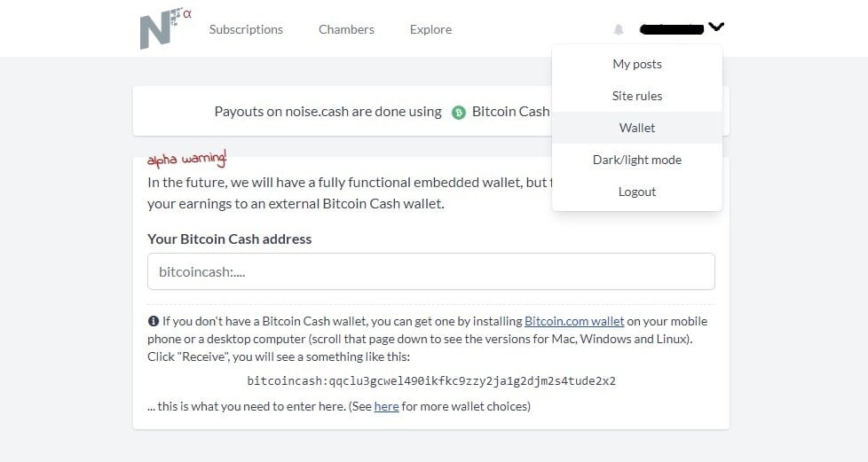This screenshot has width=868, height=462.
Task: Focus the Bitcoin Cash address field
Action: (431, 271)
